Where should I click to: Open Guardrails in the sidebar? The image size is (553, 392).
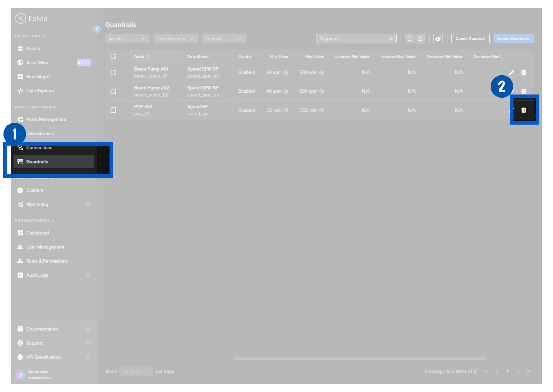coord(37,162)
